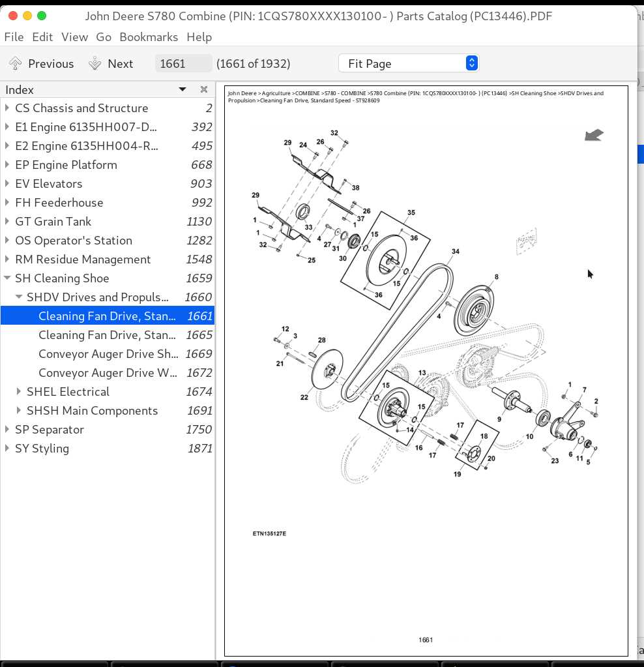Viewport: 644px width, 667px height.
Task: Open the Fit Page zoom dropdown
Action: [408, 63]
